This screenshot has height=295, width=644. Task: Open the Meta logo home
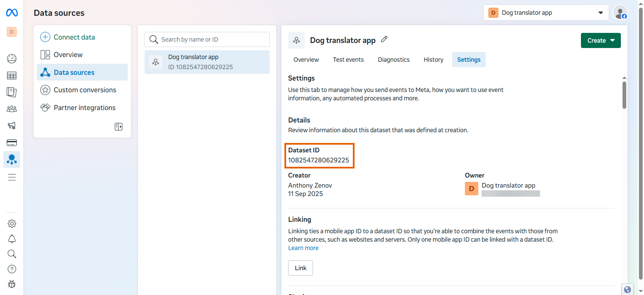(12, 13)
